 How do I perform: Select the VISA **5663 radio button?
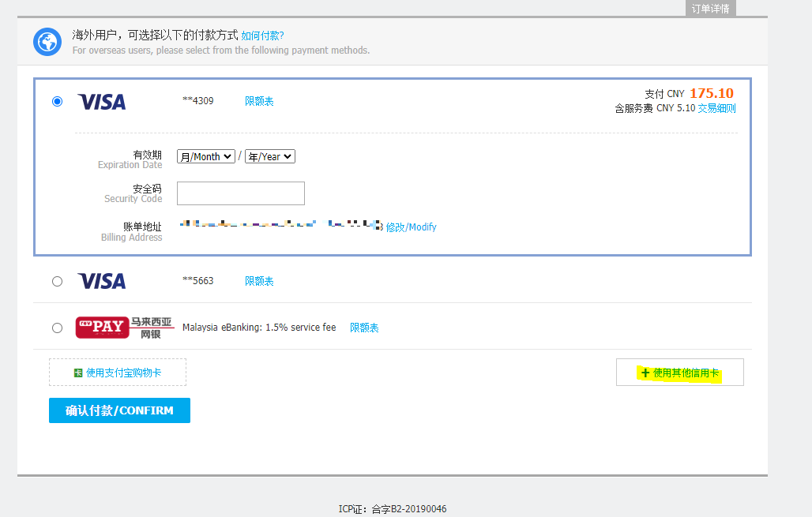57,281
